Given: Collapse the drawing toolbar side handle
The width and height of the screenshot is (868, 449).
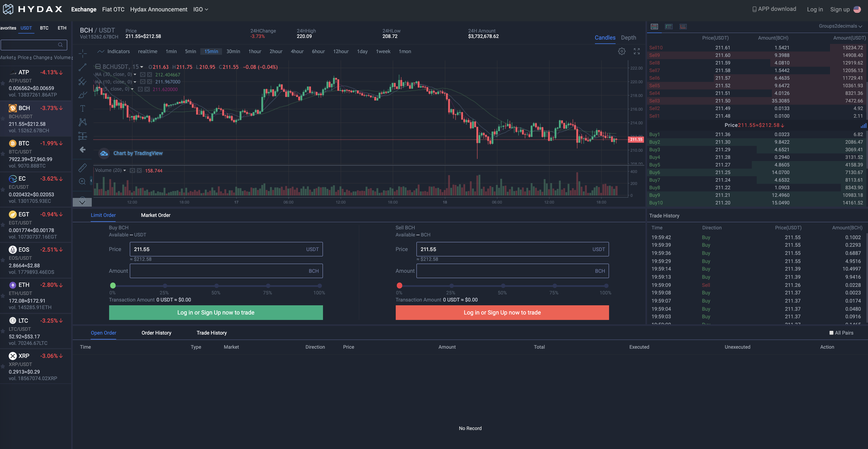Looking at the screenshot, I should 91,181.
